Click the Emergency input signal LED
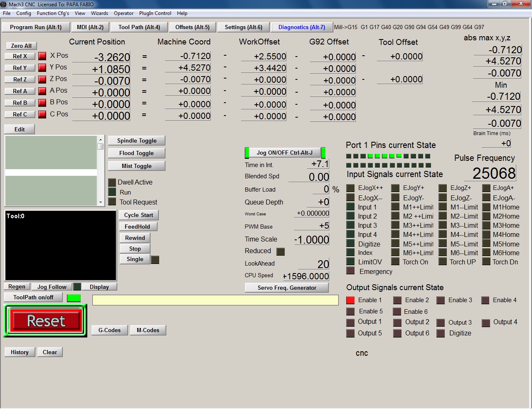 pyautogui.click(x=350, y=271)
